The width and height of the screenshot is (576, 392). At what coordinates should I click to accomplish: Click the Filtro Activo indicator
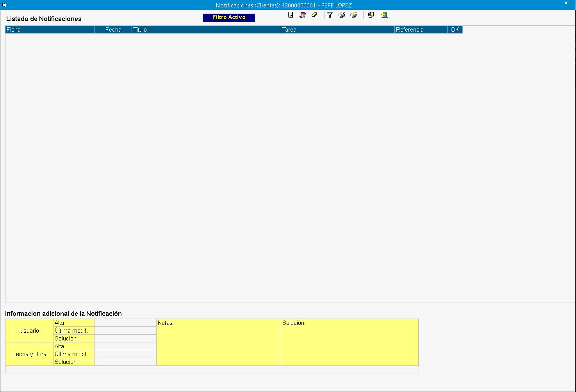[x=229, y=18]
